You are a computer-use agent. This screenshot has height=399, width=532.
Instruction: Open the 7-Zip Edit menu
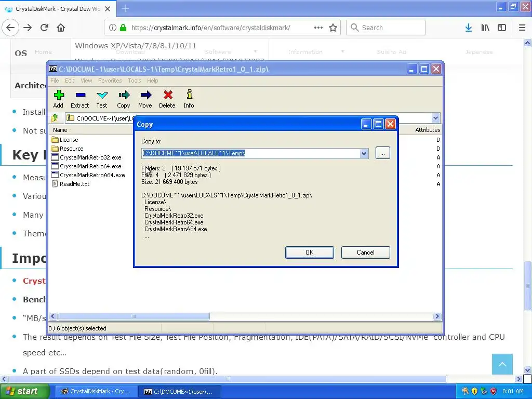pos(70,81)
